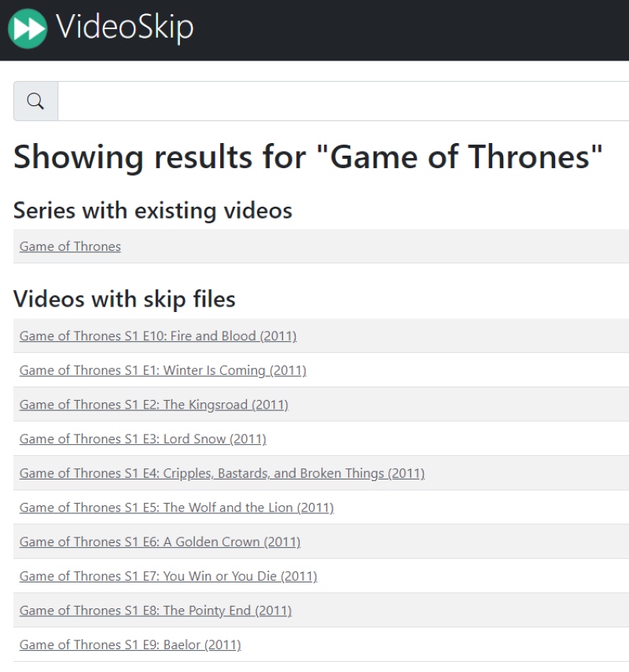Select S1 E8: The Pointy End
This screenshot has width=629, height=672.
tap(155, 610)
